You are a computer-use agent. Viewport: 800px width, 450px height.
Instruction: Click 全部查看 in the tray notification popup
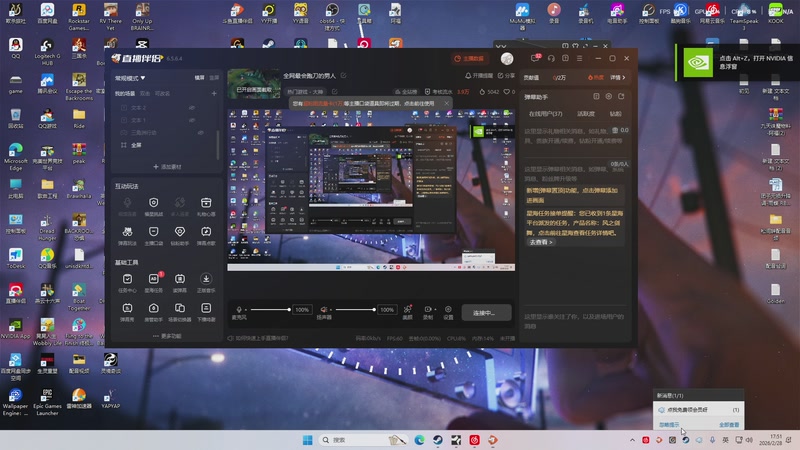tap(729, 424)
